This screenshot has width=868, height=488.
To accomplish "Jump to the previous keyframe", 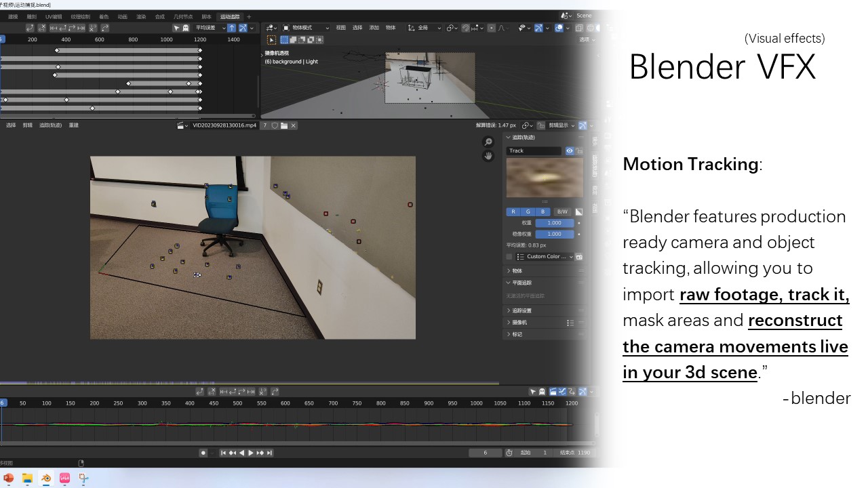I will point(233,453).
